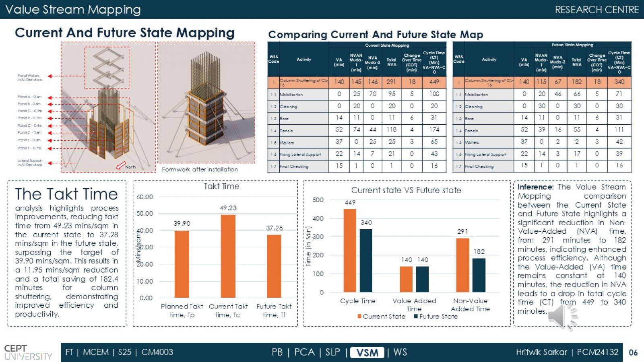Click 'Fixing Lateral Support' activity in Future State table
The image size is (644, 362).
tap(485, 154)
